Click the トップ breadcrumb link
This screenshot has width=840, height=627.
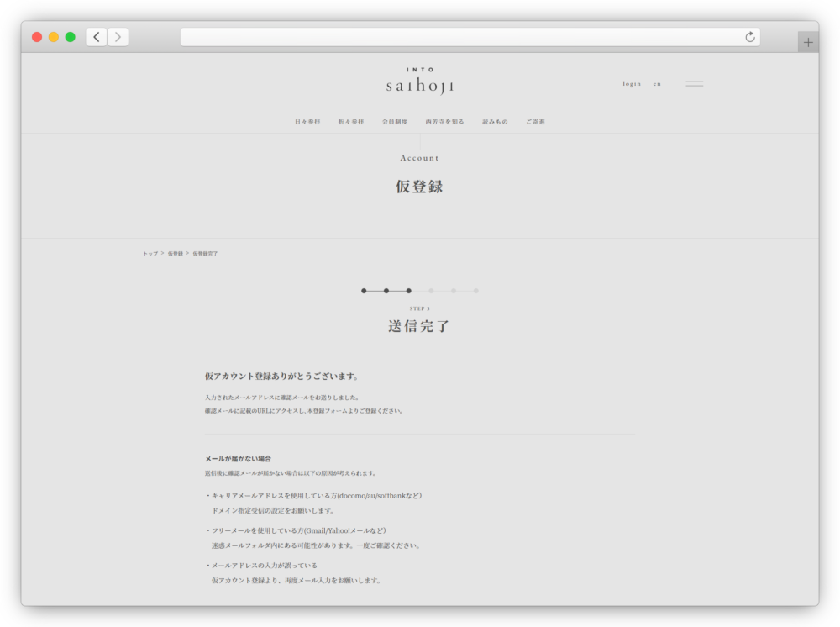pyautogui.click(x=150, y=253)
